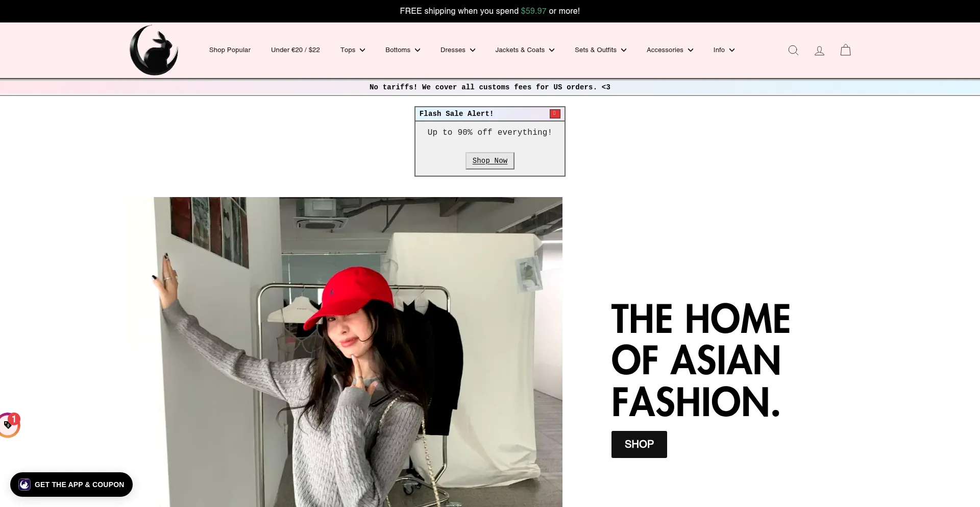The width and height of the screenshot is (980, 507).
Task: Click the red cap model hero image
Action: click(x=357, y=352)
